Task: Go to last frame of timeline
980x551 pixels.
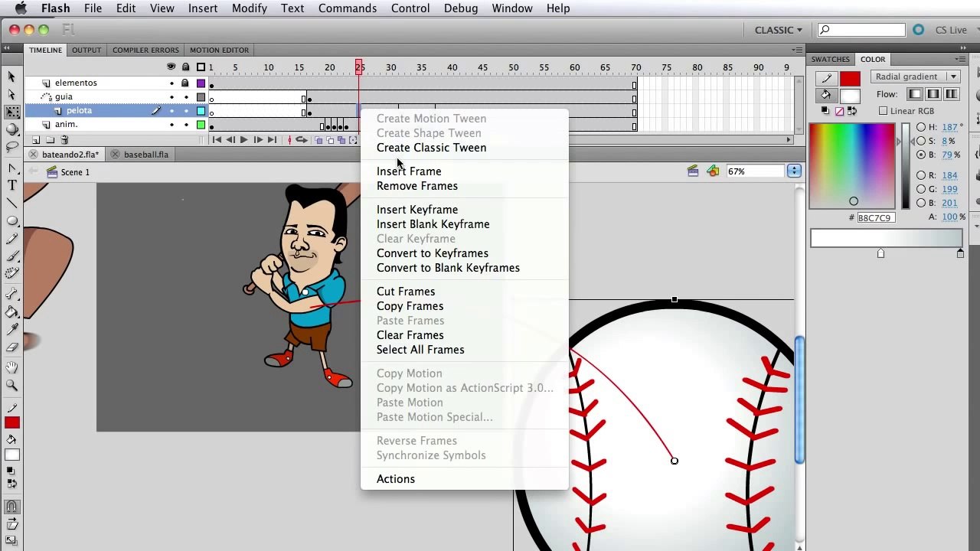Action: [272, 140]
